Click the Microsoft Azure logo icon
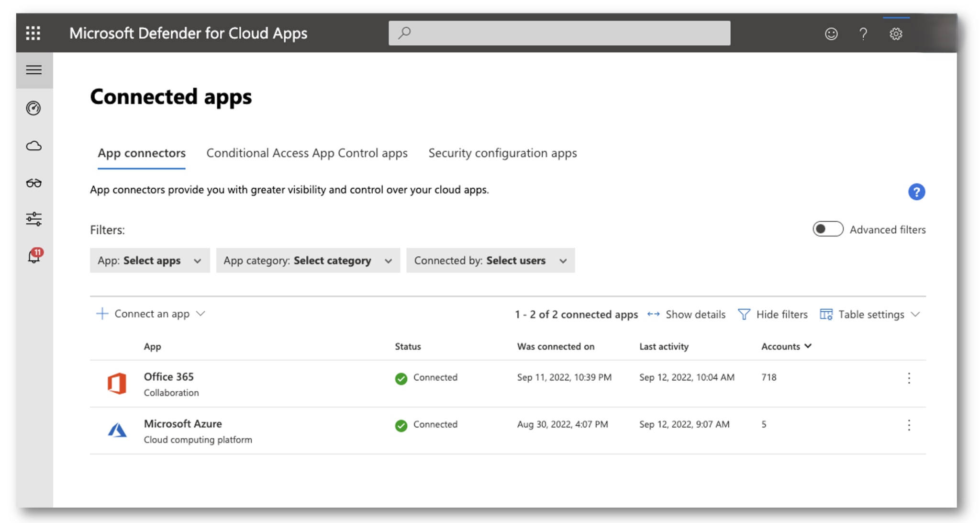Viewport: 980px width, 523px height. [117, 430]
